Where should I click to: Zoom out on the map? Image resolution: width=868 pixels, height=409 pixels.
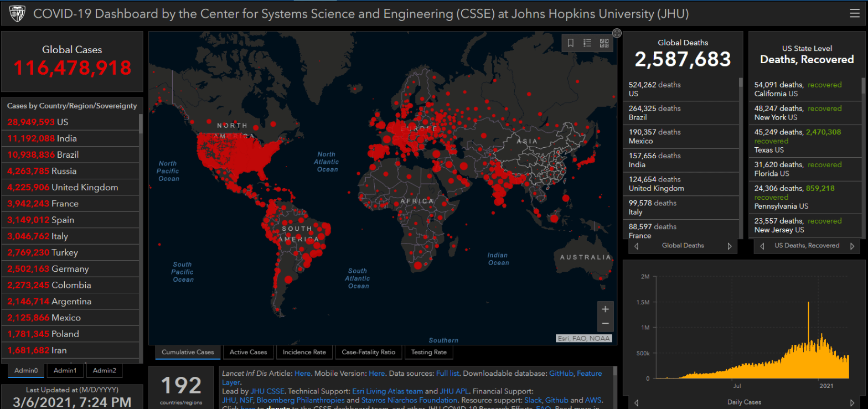tap(605, 323)
